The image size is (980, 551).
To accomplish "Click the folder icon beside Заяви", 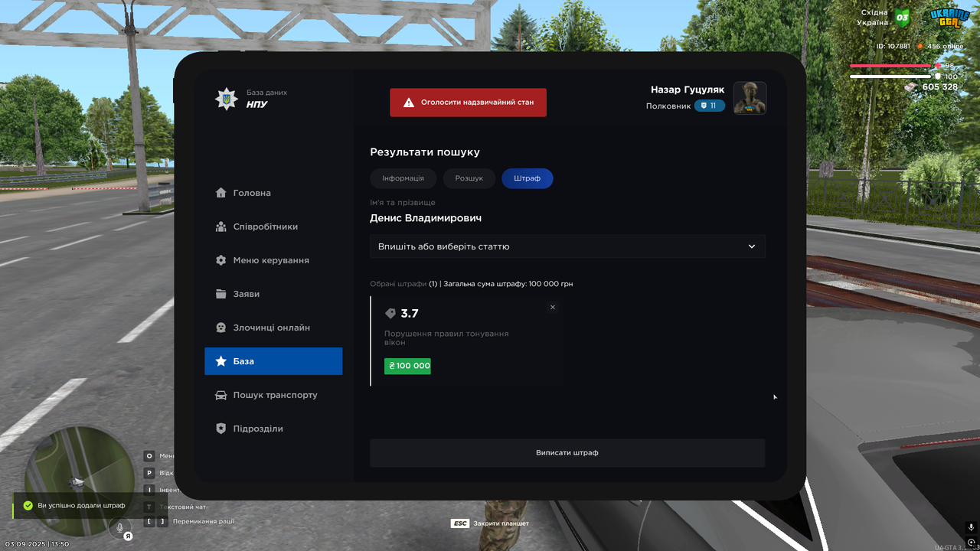I will click(x=221, y=294).
